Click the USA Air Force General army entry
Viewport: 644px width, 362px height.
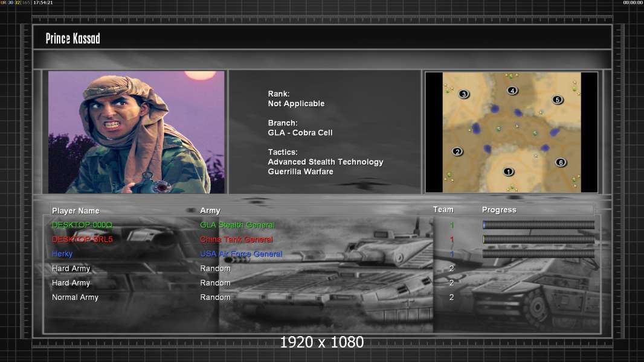(x=241, y=254)
